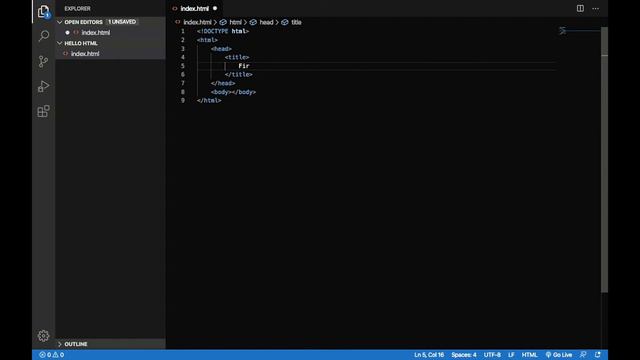Click the 1 UNSAVED badge
640x360 pixels.
122,22
